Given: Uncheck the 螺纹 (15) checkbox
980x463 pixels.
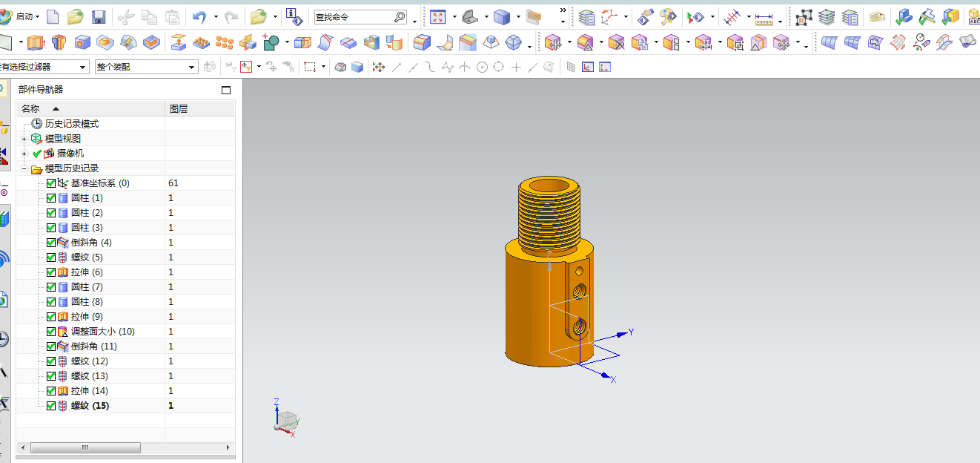Looking at the screenshot, I should (x=51, y=406).
